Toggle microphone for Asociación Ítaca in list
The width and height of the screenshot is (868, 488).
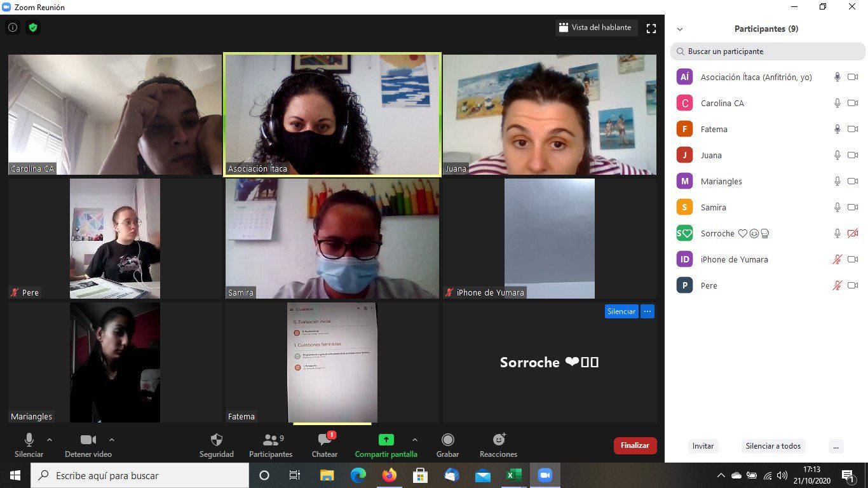[837, 77]
